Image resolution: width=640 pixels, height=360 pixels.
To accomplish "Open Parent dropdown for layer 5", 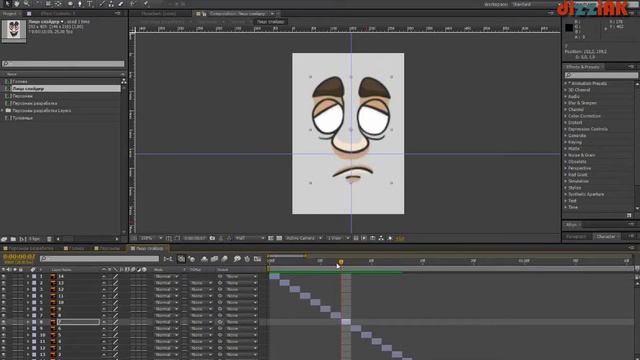I will pos(241,302).
